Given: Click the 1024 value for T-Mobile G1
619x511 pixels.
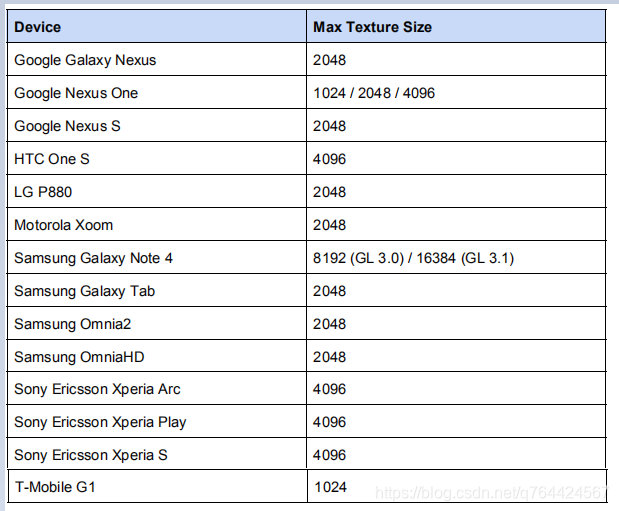Looking at the screenshot, I should [329, 487].
